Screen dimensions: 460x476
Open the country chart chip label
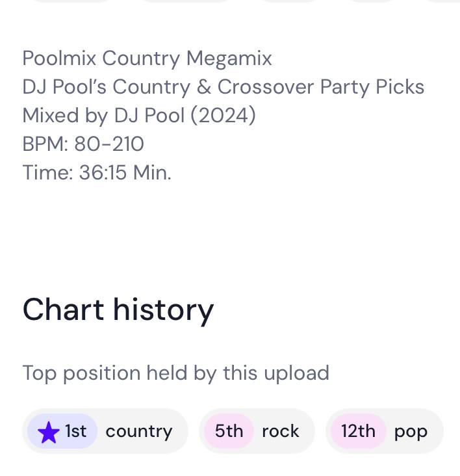[x=138, y=431]
